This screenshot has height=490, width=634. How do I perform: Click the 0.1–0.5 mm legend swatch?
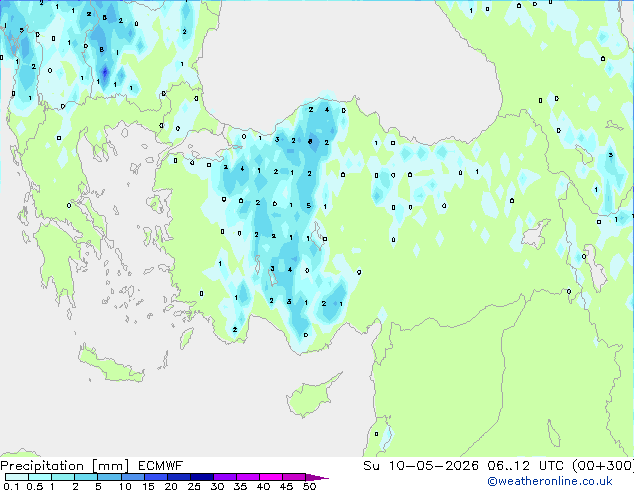17,477
